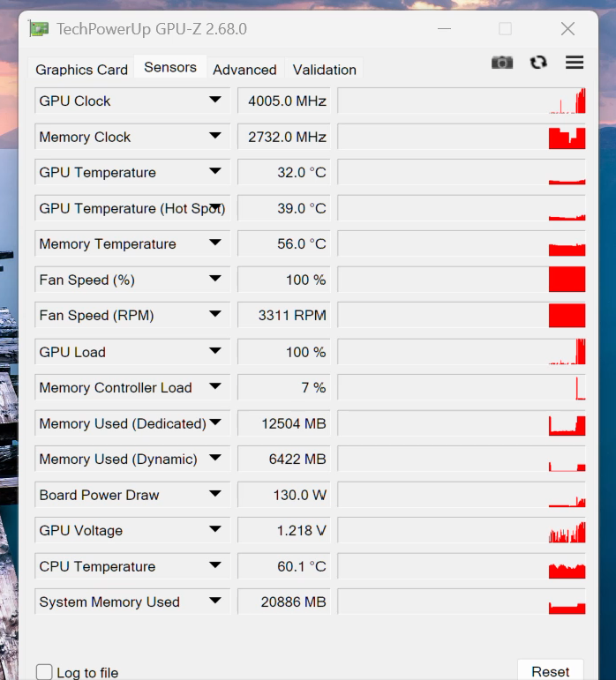Click the GPU Clock history graph
Screen dimensions: 616x680
(462, 101)
